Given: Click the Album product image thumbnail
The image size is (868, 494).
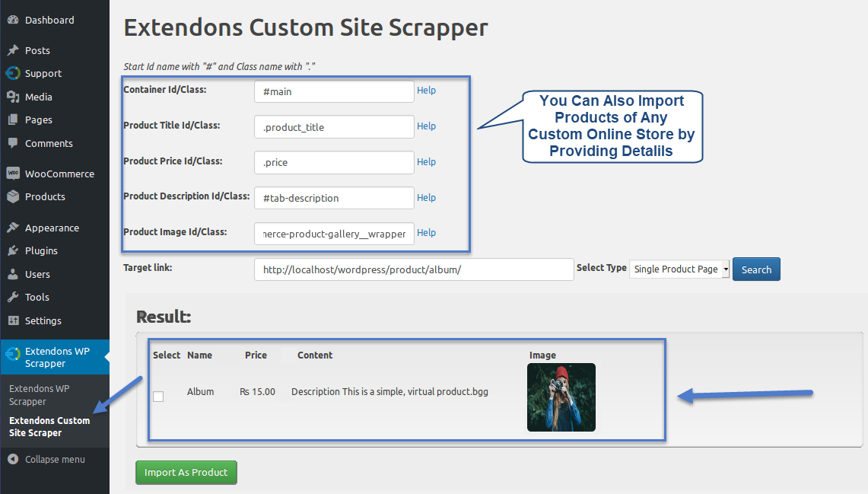Looking at the screenshot, I should [561, 397].
